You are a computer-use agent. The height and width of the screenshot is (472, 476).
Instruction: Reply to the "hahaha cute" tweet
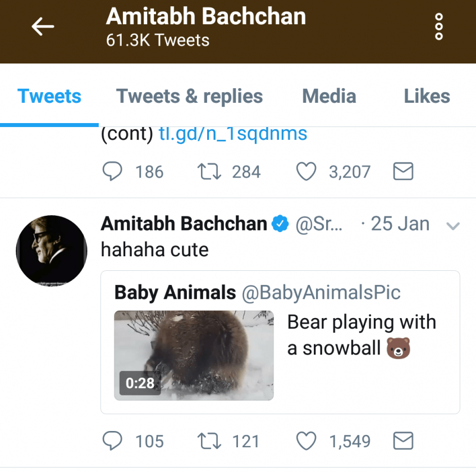pos(112,441)
